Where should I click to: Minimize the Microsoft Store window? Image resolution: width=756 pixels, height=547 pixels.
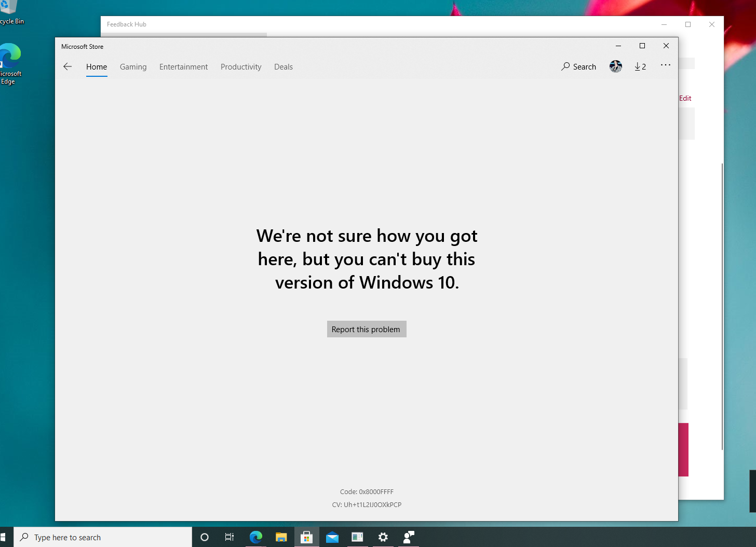[x=618, y=46]
